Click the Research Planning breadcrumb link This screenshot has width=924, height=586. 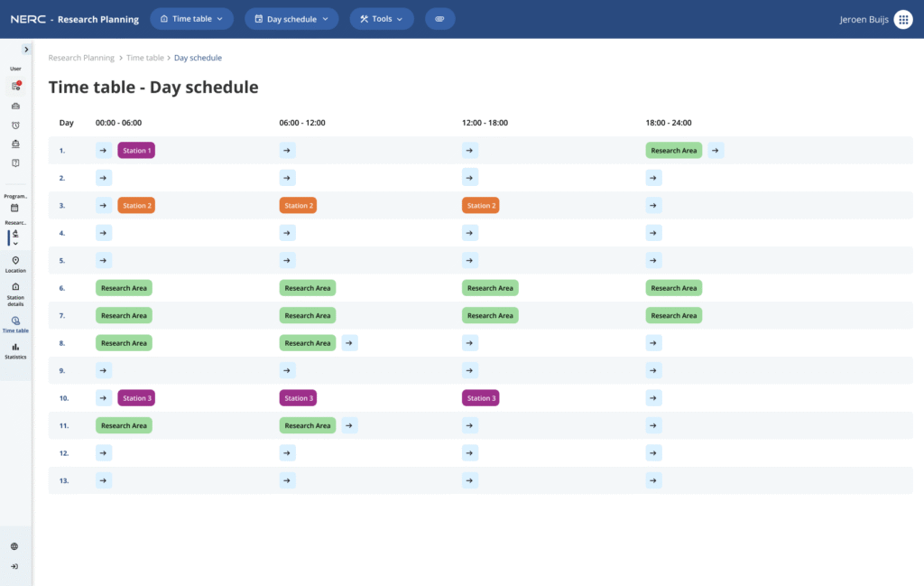[x=81, y=57]
